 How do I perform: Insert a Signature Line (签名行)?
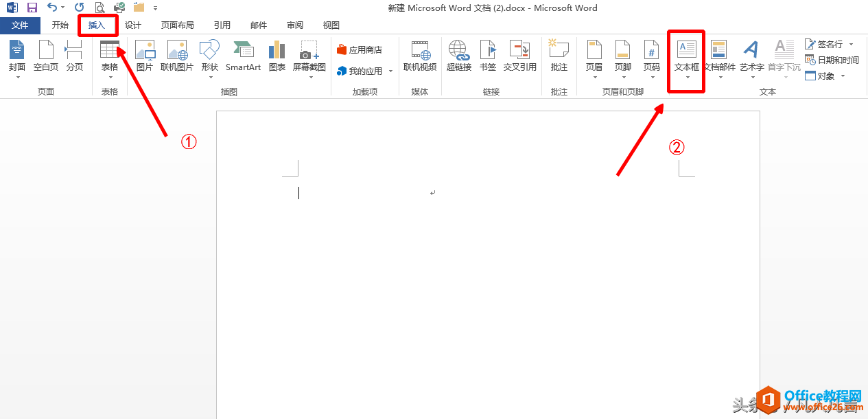(x=824, y=44)
